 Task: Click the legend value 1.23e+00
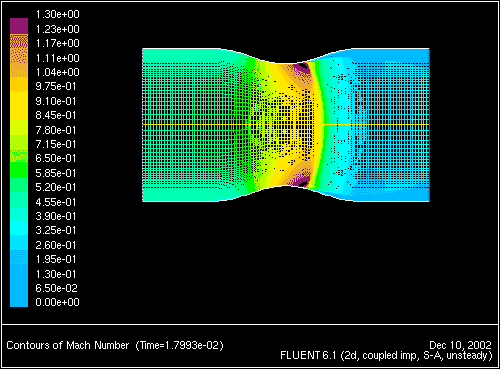point(57,29)
